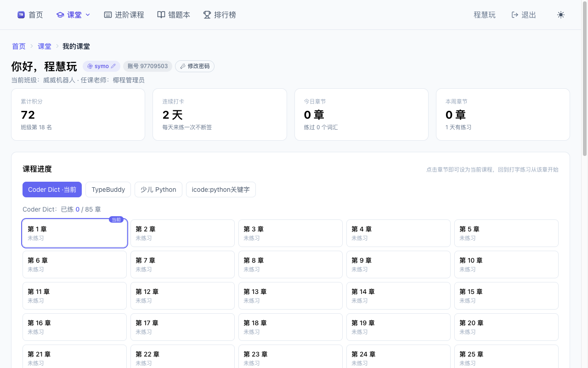Click 累计积分 72 stat card
Viewport: 588px width, 368px height.
tap(78, 115)
